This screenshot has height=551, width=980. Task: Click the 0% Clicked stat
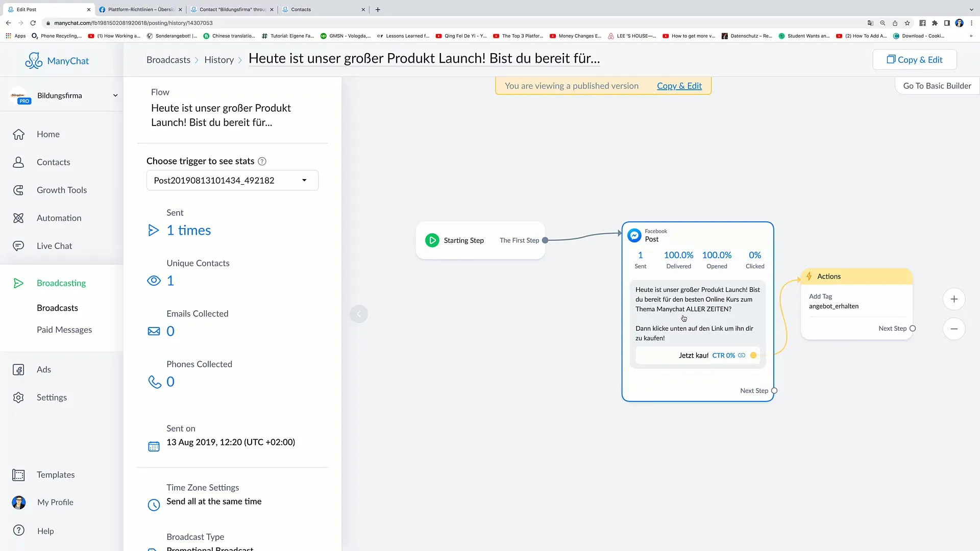(x=755, y=260)
